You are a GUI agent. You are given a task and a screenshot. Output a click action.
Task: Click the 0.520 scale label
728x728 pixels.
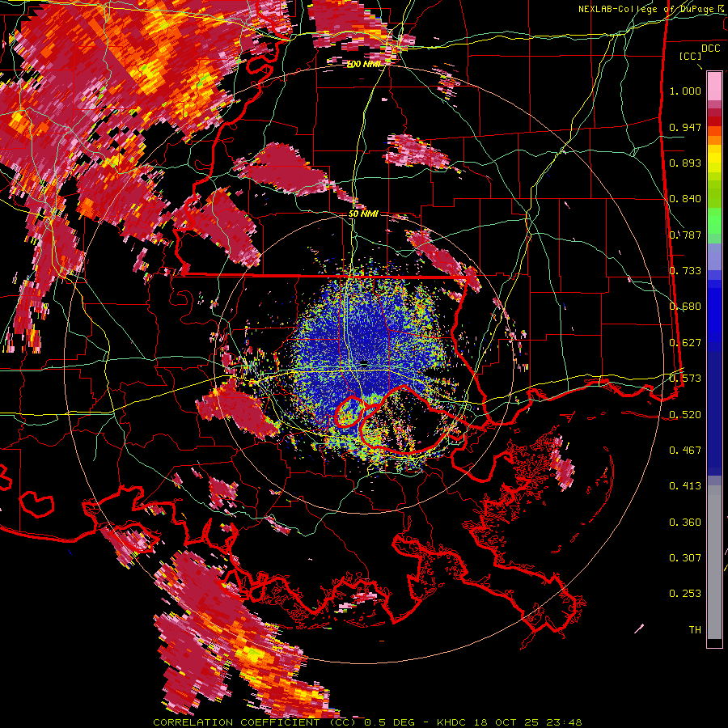pyautogui.click(x=685, y=414)
